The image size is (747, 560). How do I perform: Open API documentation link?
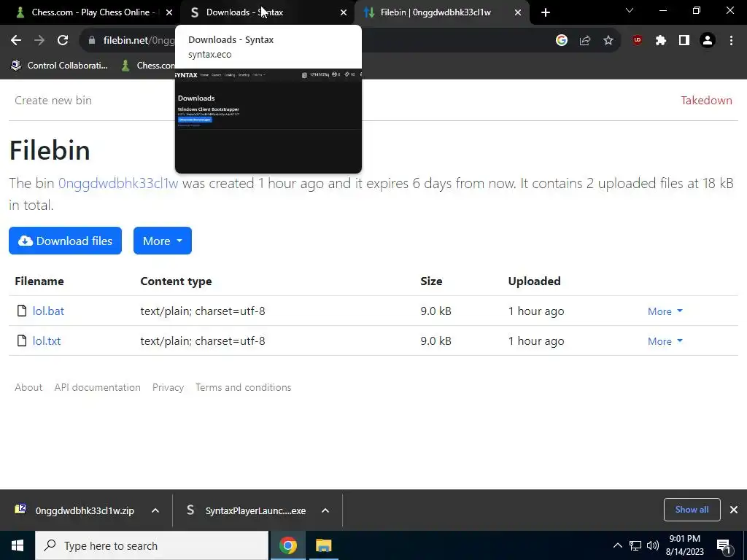(x=97, y=388)
